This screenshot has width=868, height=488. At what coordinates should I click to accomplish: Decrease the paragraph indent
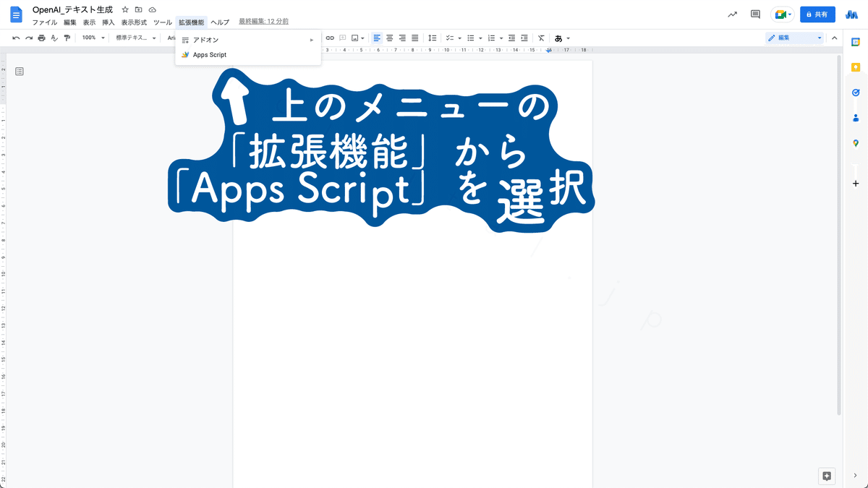coord(511,38)
